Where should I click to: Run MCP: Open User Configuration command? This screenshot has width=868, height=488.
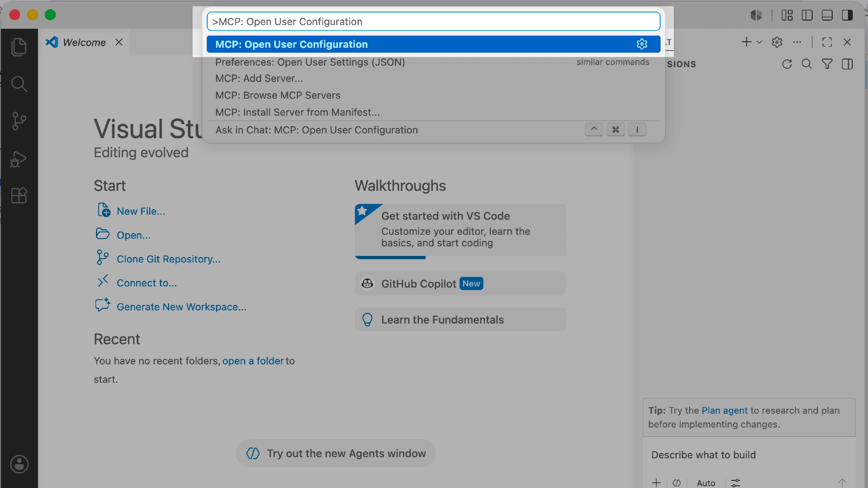[433, 44]
